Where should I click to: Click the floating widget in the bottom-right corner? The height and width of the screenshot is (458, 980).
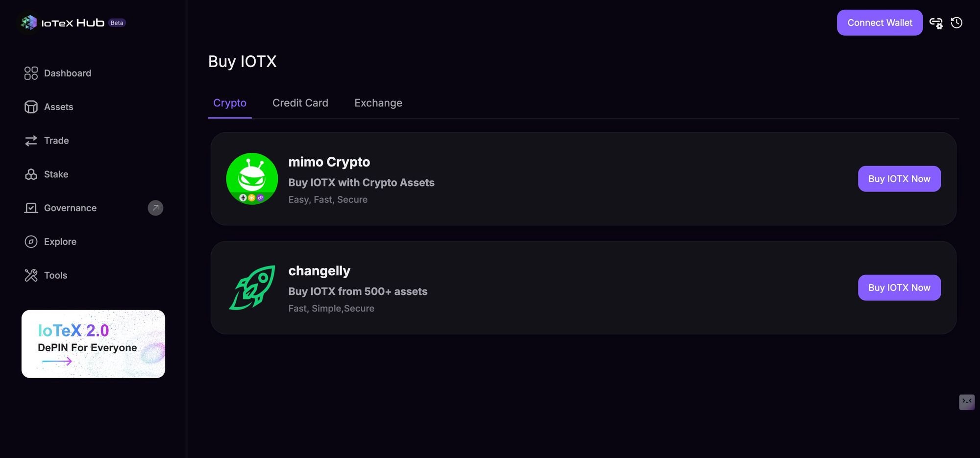[x=966, y=402]
